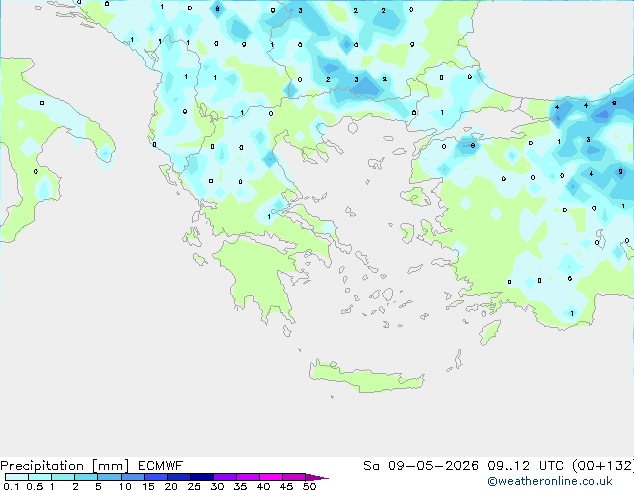Click the legend value label "35"

point(240,486)
